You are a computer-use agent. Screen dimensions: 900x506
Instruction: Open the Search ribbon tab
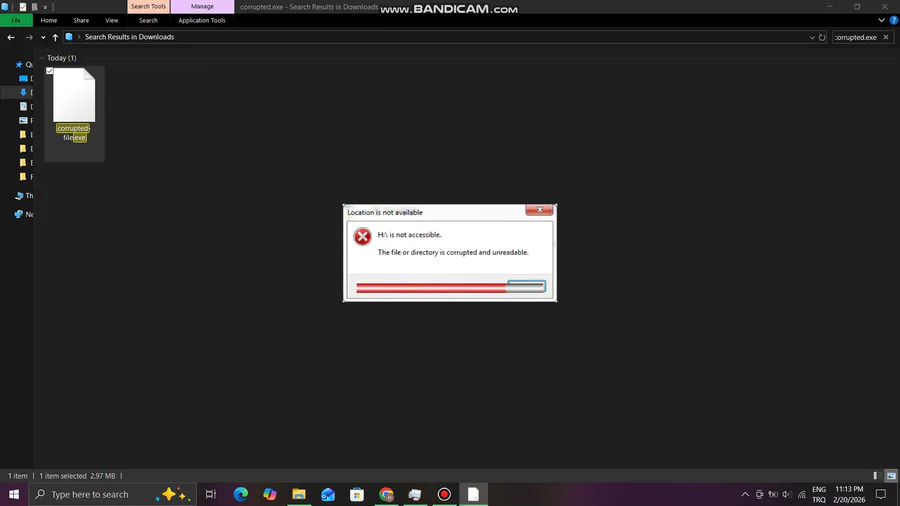pos(148,20)
